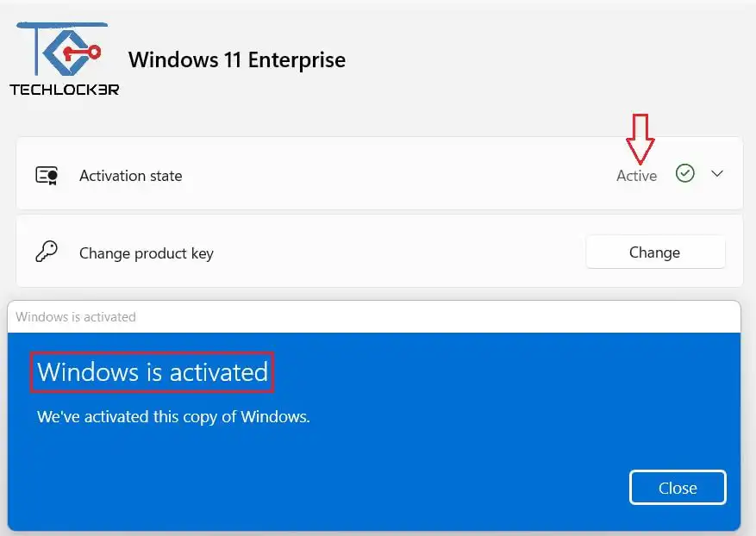Click the dialog title bar text
756x536 pixels.
click(x=76, y=317)
